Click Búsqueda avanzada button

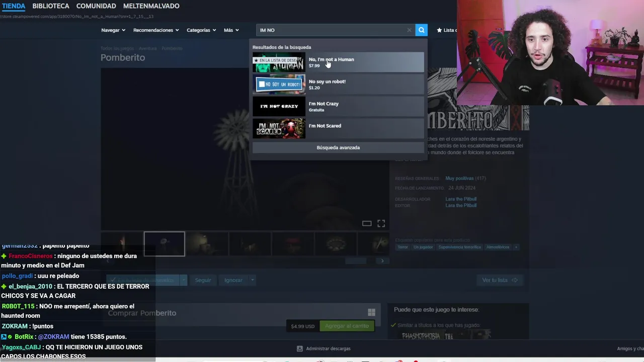338,147
